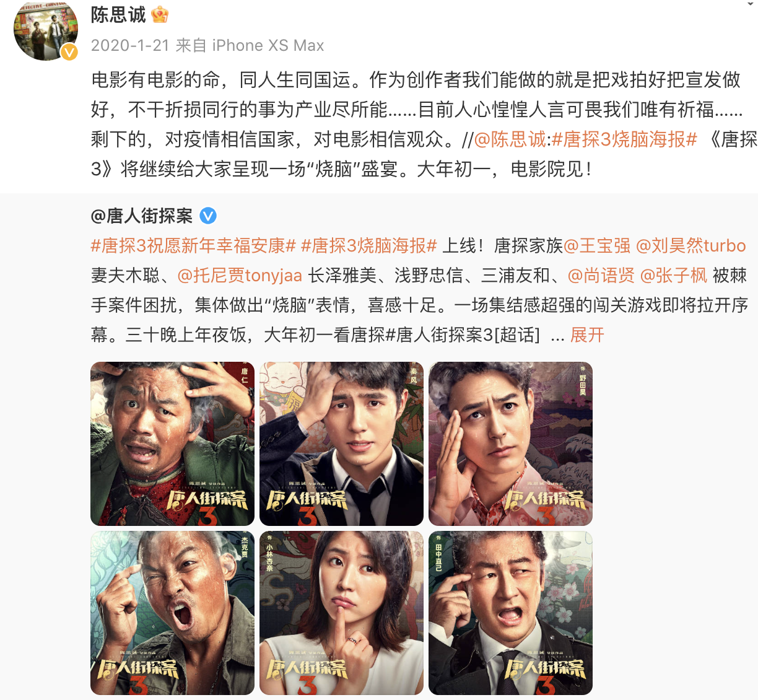Click the post timestamp 2020-1-21
758x700 pixels.
pos(130,45)
